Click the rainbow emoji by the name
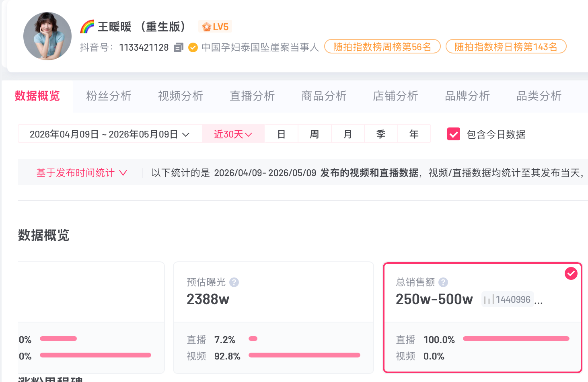Screen dimensions: 588x382 coord(87,27)
